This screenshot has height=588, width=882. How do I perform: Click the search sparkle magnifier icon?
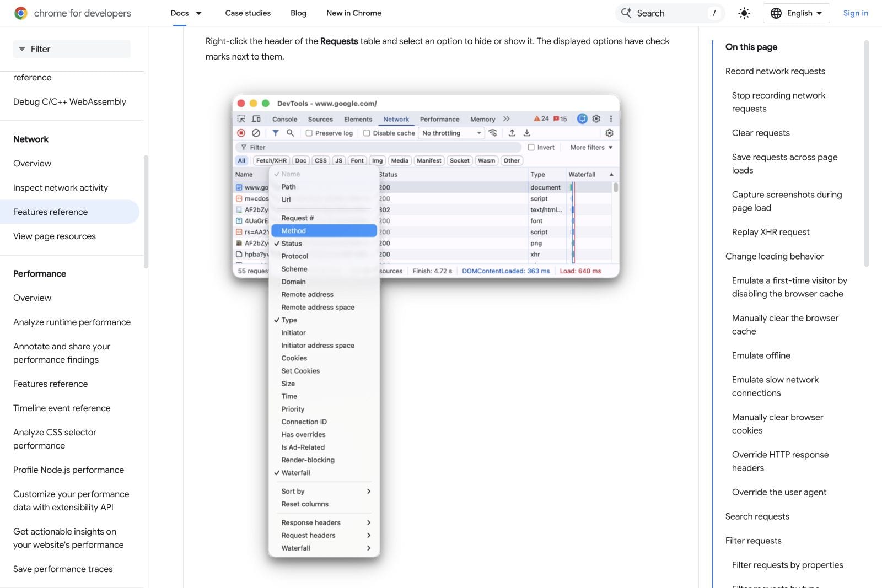pyautogui.click(x=626, y=13)
